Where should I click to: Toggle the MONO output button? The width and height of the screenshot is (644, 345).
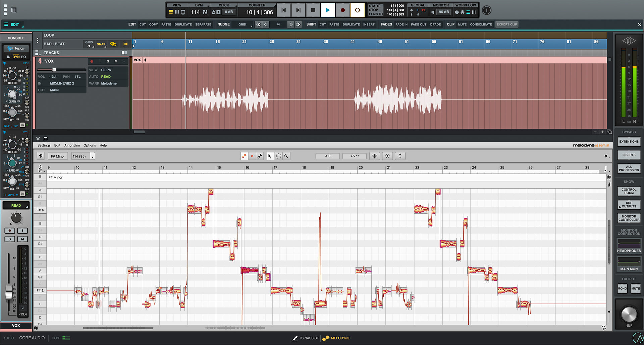coord(622,288)
